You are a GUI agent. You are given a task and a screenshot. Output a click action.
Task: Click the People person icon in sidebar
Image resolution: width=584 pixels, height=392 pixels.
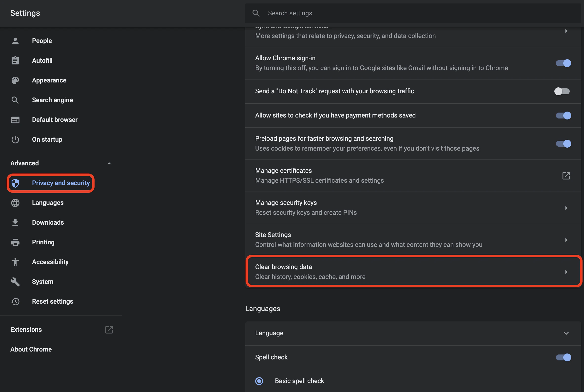tap(15, 41)
